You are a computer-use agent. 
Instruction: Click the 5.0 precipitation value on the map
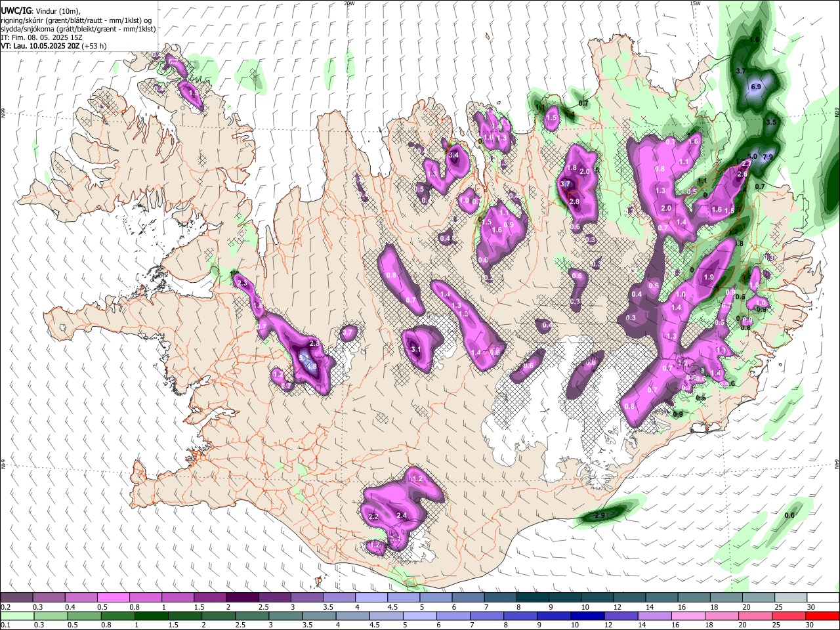pos(752,156)
